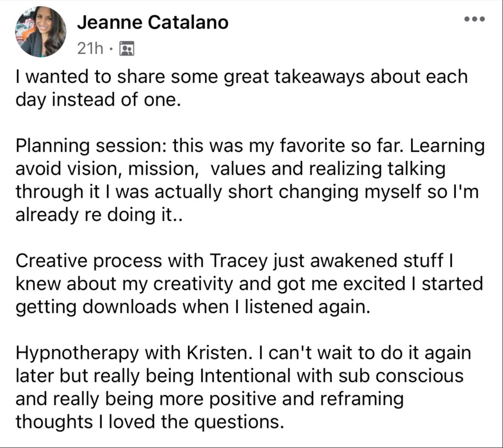503x448 pixels.
Task: Open Jeanne Catalano's profile picture
Action: (41, 32)
